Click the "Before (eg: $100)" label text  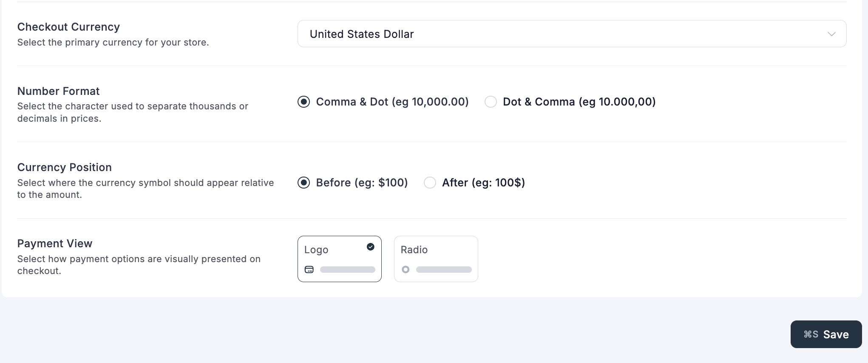click(x=362, y=183)
